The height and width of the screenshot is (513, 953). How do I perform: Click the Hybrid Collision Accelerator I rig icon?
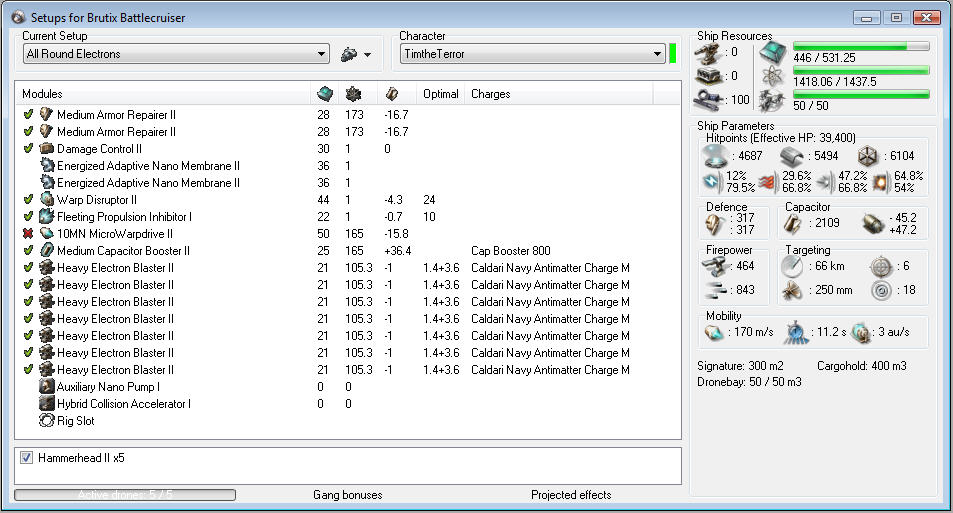(x=47, y=404)
